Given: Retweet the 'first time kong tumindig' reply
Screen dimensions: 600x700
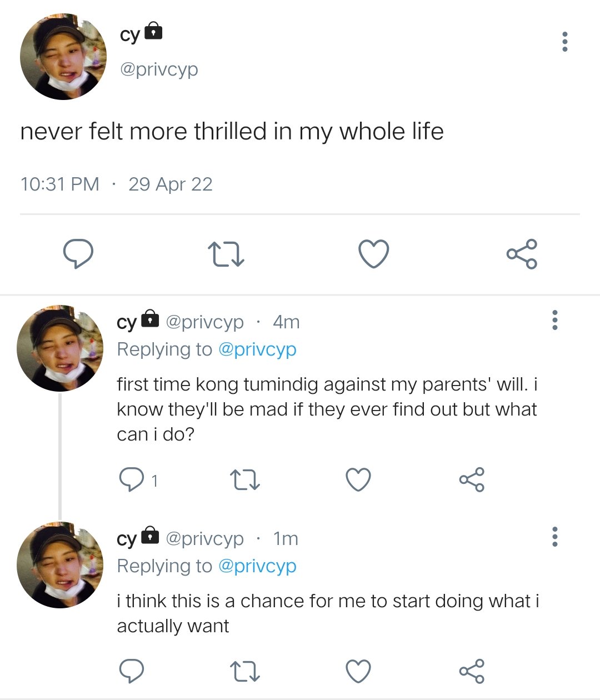Looking at the screenshot, I should coord(245,480).
